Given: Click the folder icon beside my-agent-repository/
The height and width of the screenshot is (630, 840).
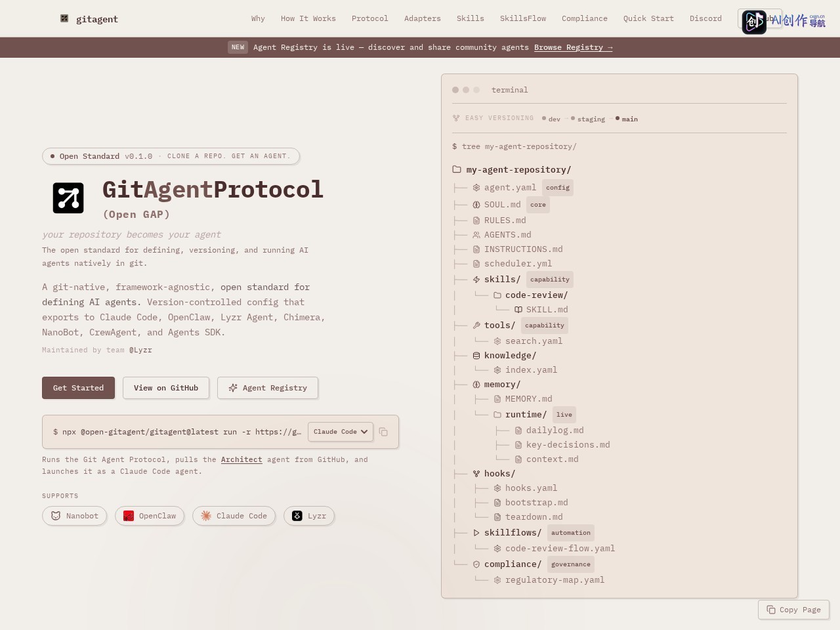Looking at the screenshot, I should 457,169.
